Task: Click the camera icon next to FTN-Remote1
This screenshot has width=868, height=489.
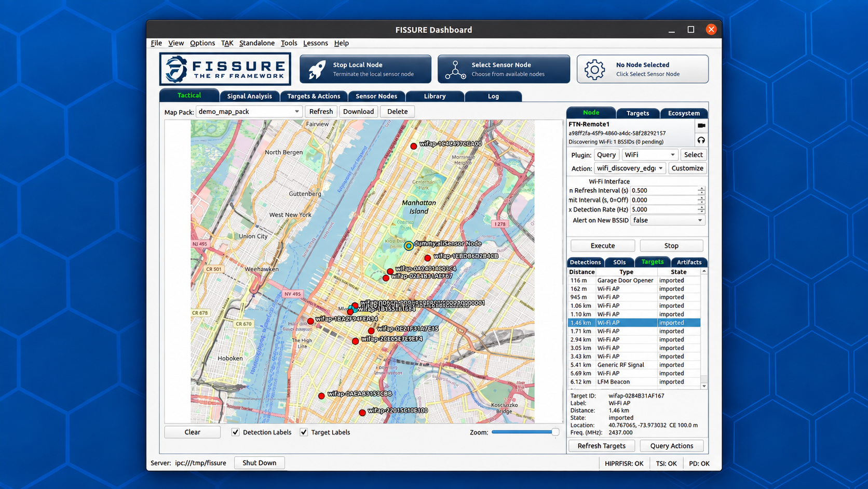Action: pyautogui.click(x=701, y=126)
